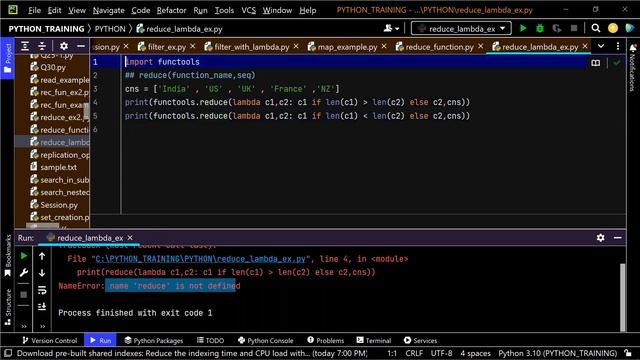The image size is (640, 360).
Task: Click the PYTHON breadcrumb in navigation bar
Action: pos(110,29)
